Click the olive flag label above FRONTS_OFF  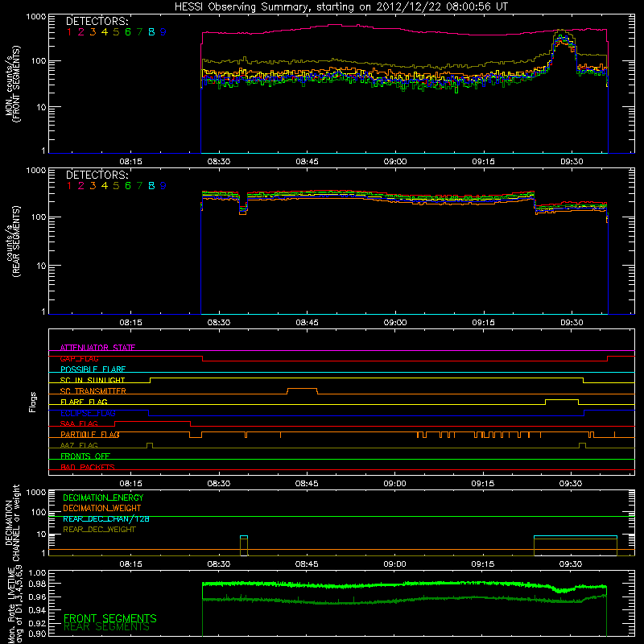79,445
